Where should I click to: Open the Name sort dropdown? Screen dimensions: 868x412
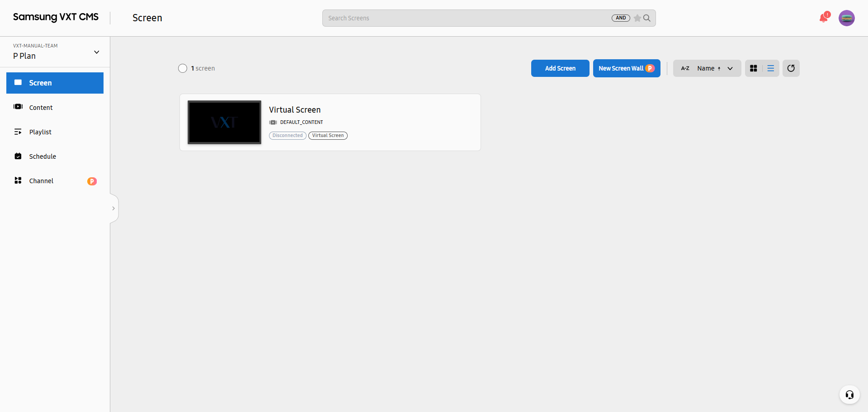pos(707,68)
